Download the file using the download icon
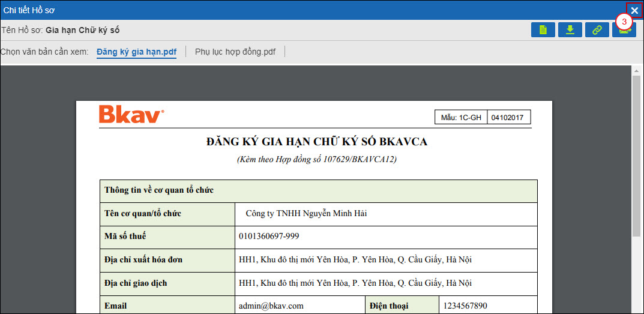The image size is (644, 314). 570,30
